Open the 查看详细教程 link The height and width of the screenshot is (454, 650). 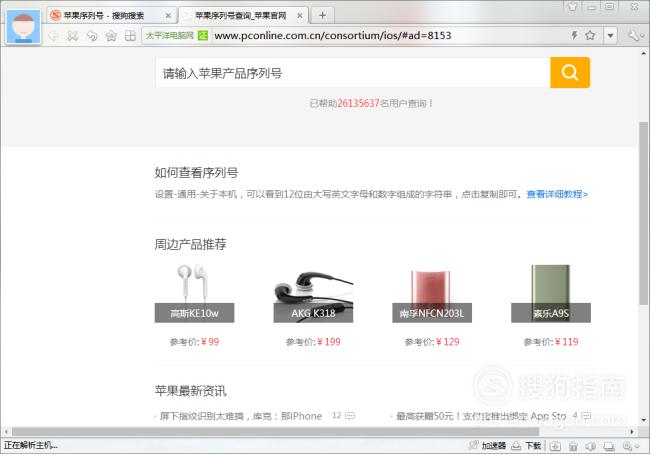pyautogui.click(x=557, y=194)
